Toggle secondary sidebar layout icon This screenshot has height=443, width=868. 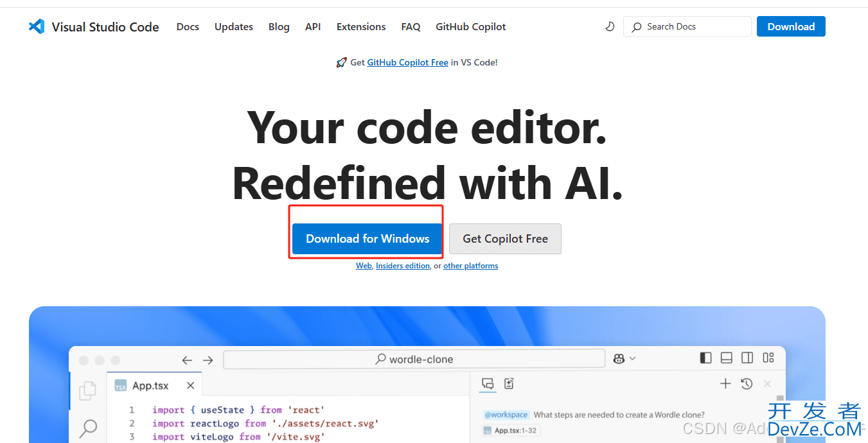(747, 358)
